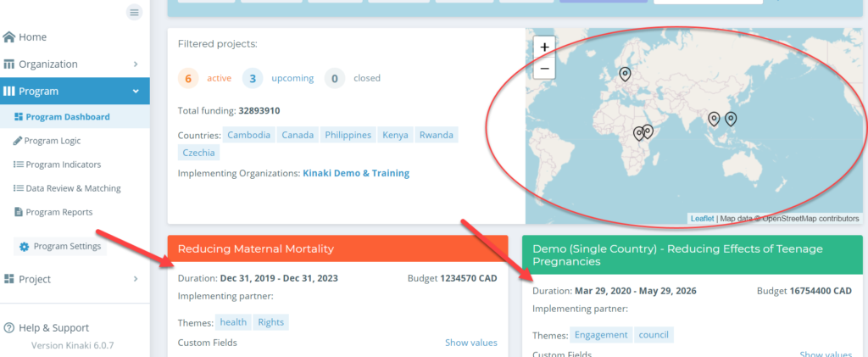This screenshot has height=357, width=868.
Task: Toggle Program chevron down arrow
Action: pos(136,92)
